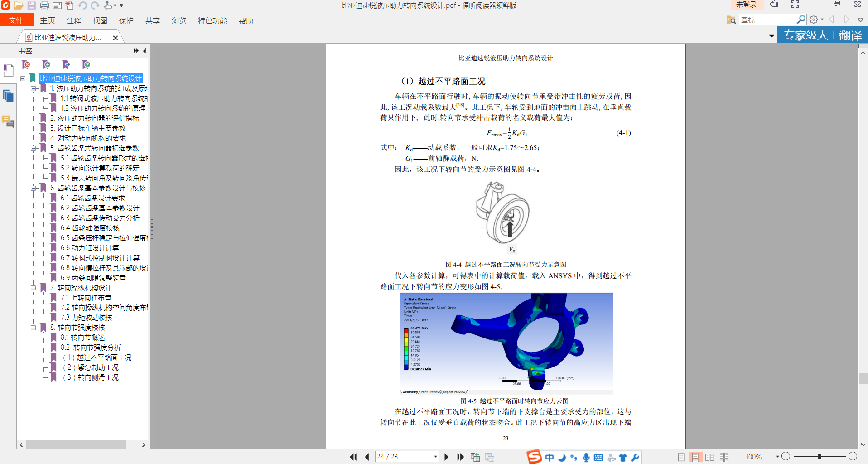This screenshot has width=868, height=464.
Task: Click the thumbs-up feedback icon
Action: coord(775,5)
